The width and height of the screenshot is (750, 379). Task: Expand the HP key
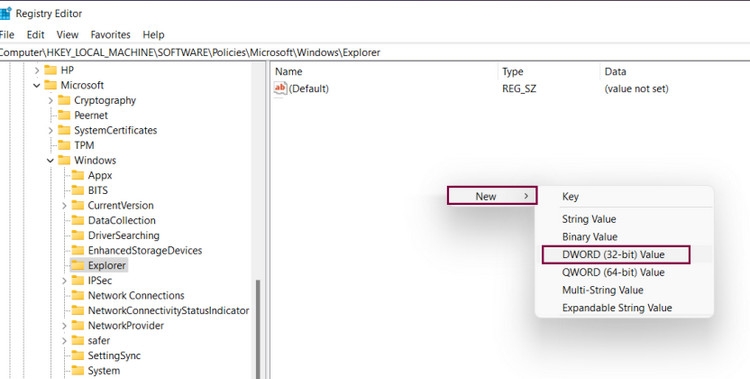pos(37,70)
